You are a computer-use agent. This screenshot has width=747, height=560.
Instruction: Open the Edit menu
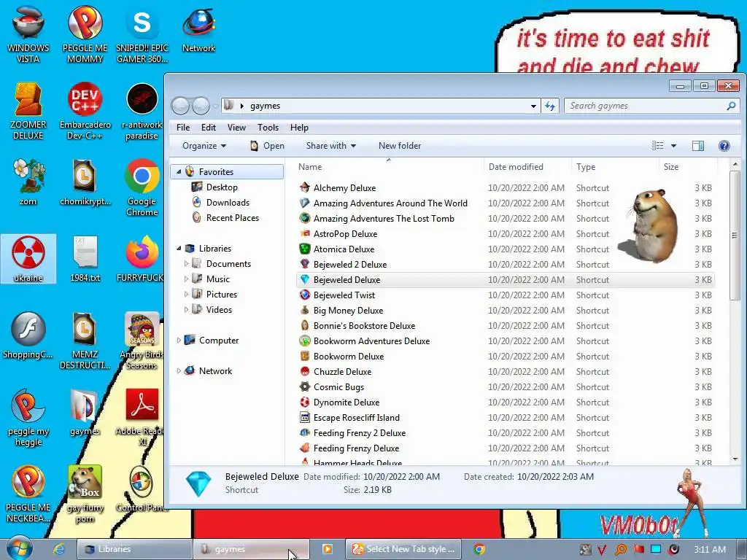point(208,128)
